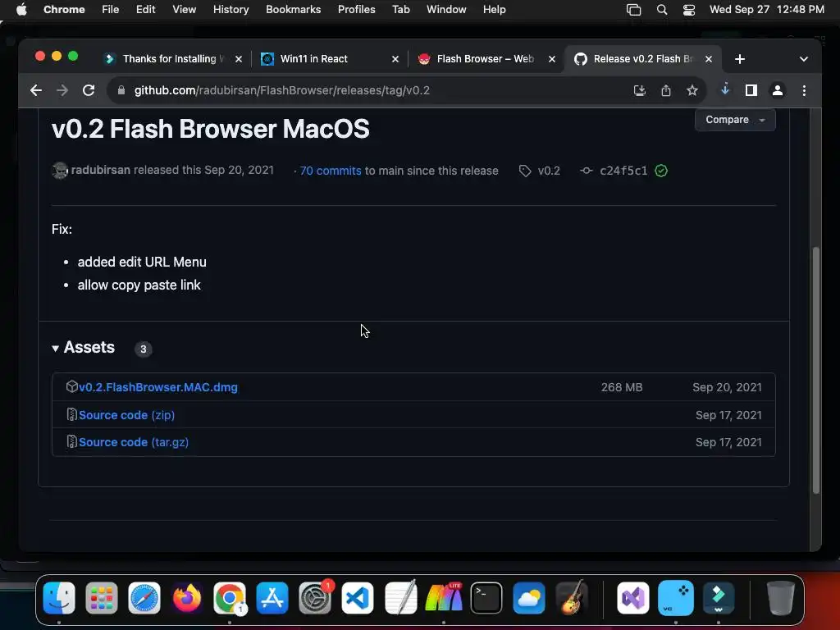Open Visual Studio purple icon in Dock

click(x=633, y=598)
